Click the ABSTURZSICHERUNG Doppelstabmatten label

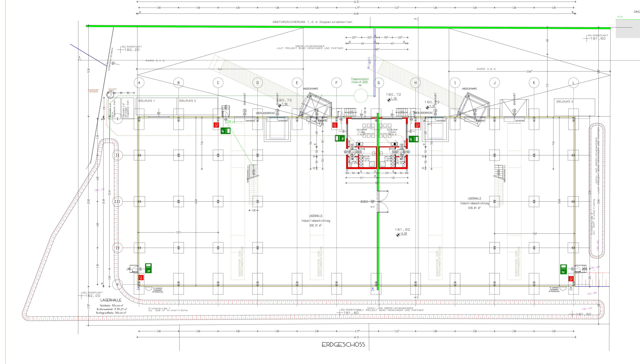click(x=312, y=22)
